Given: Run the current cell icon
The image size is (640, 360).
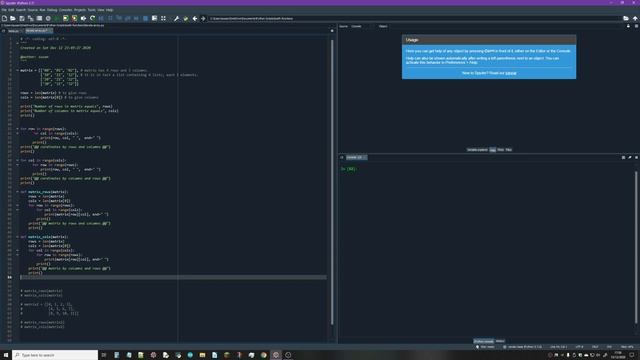Looking at the screenshot, I should coord(66,18).
